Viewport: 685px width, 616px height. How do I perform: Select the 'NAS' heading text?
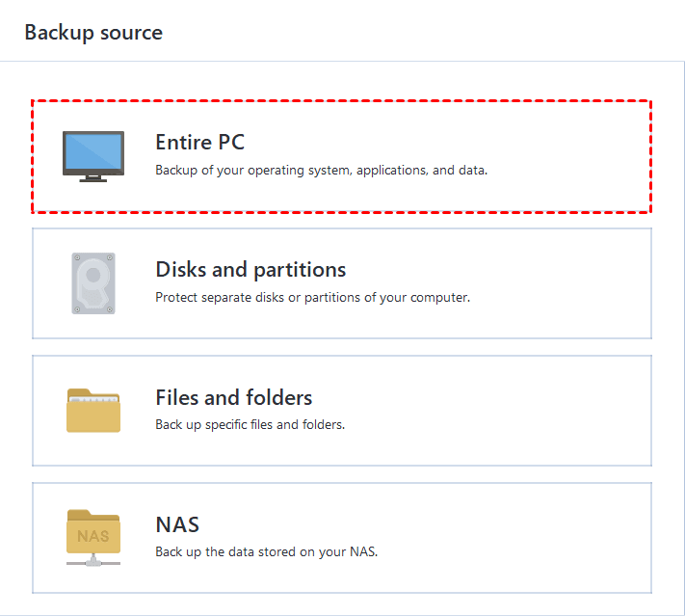click(x=177, y=524)
